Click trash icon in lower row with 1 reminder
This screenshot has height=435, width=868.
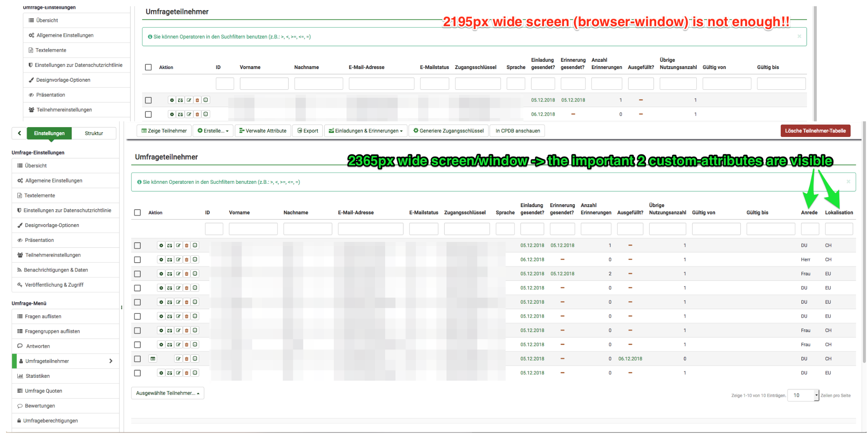tap(186, 245)
